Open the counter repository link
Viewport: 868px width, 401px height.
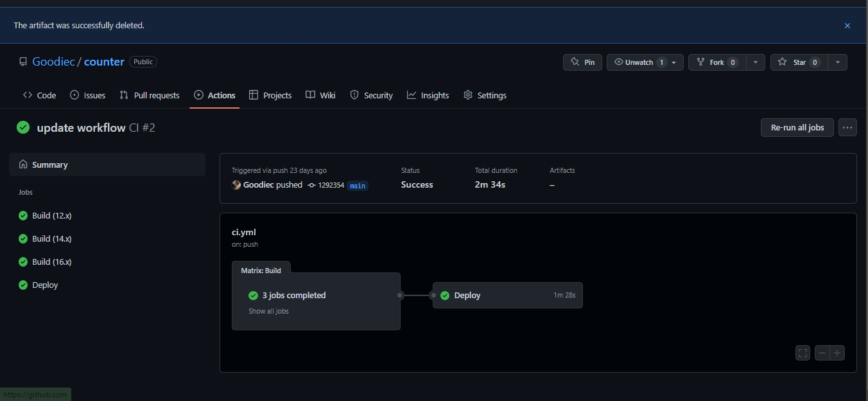click(x=104, y=62)
